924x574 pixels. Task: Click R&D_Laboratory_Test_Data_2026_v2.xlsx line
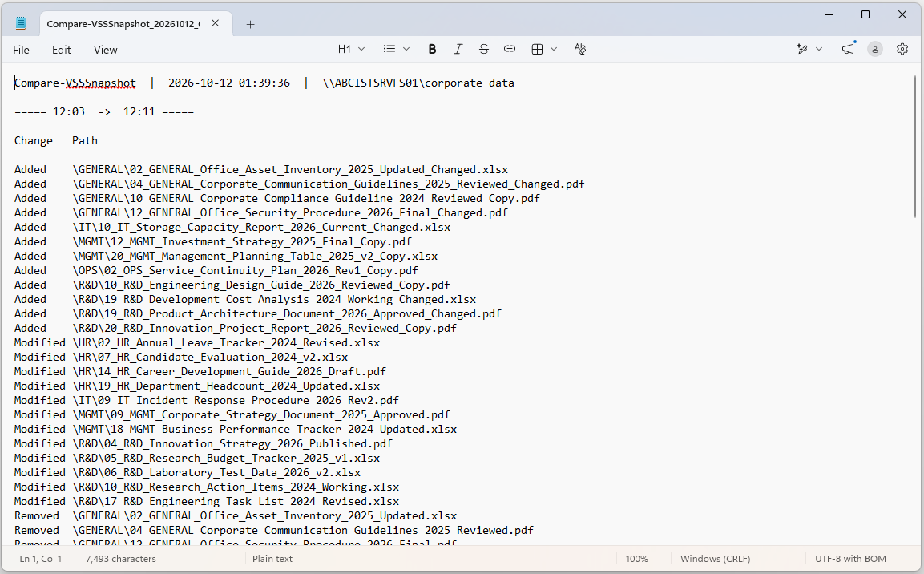click(188, 473)
